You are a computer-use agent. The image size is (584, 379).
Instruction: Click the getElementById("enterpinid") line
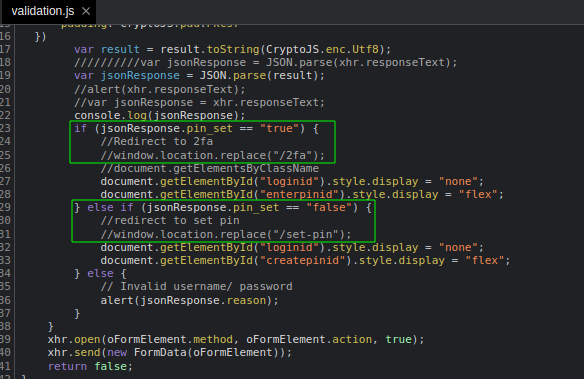click(x=302, y=194)
